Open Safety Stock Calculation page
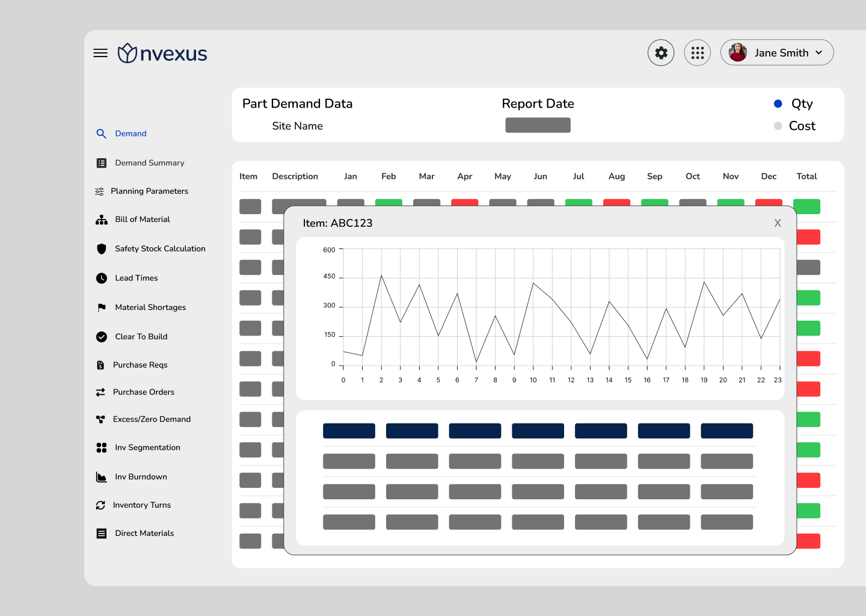Viewport: 866px width, 616px height. click(160, 248)
